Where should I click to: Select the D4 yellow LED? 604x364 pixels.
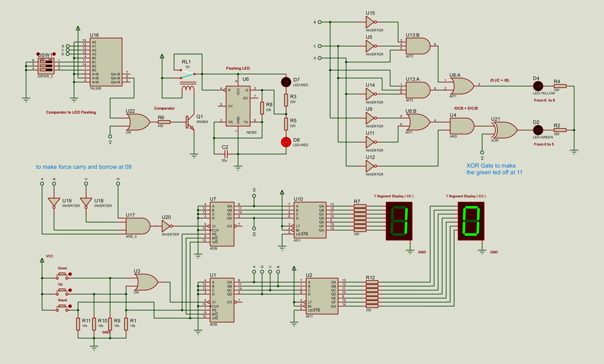pos(538,86)
